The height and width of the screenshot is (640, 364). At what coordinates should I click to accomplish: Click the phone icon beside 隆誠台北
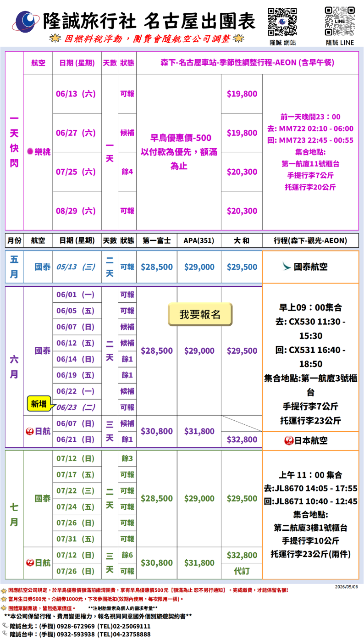click(x=5, y=625)
